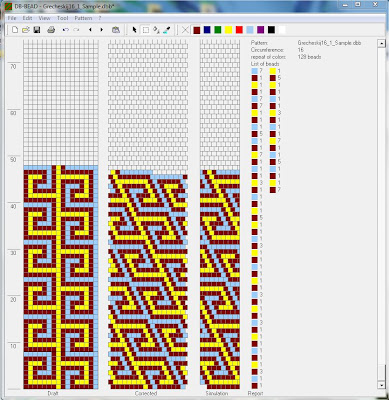Select the dark red color swatch
Image resolution: width=389 pixels, height=400 pixels.
click(197, 30)
